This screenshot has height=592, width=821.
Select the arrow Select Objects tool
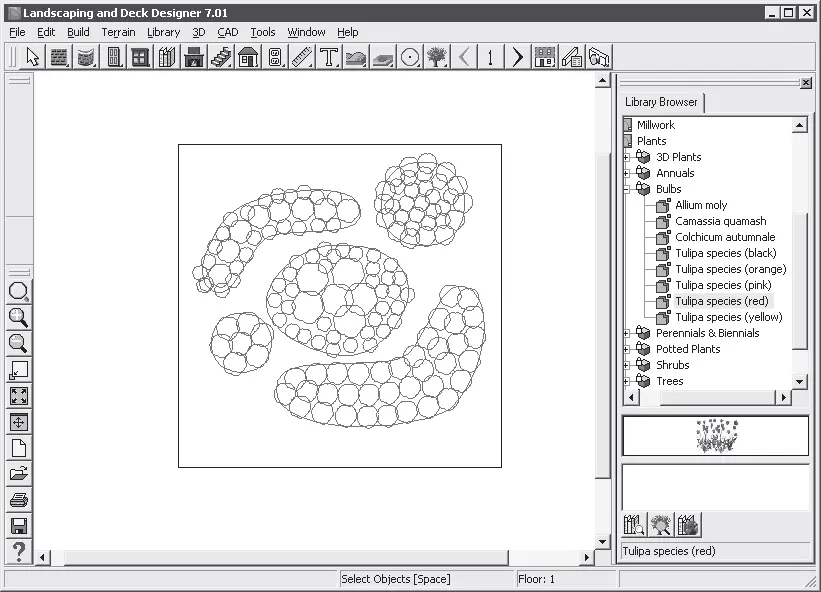pyautogui.click(x=33, y=57)
